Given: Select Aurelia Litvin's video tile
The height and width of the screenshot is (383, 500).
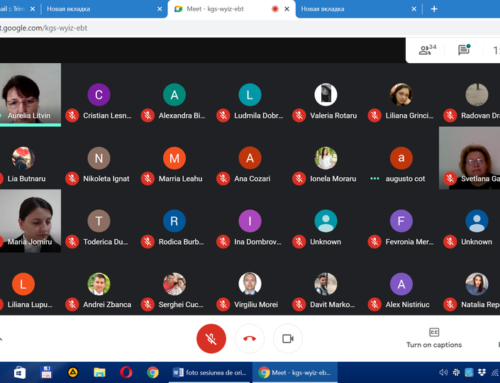Looking at the screenshot, I should coord(30,95).
